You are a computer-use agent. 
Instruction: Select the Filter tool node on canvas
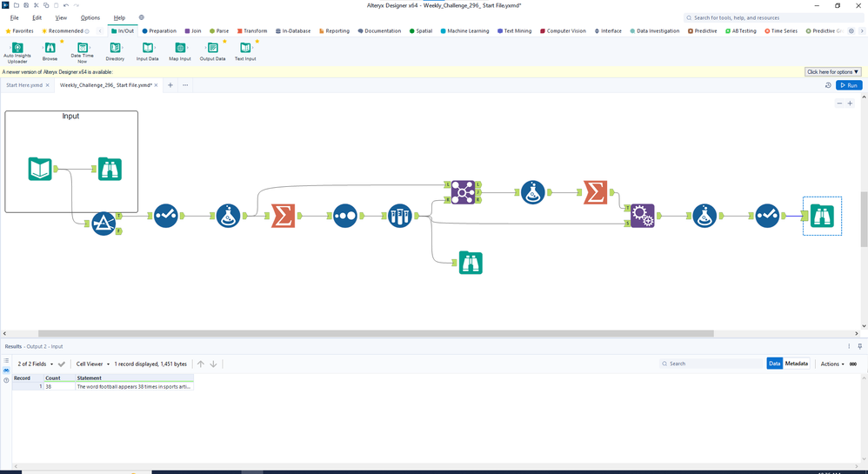pyautogui.click(x=103, y=224)
